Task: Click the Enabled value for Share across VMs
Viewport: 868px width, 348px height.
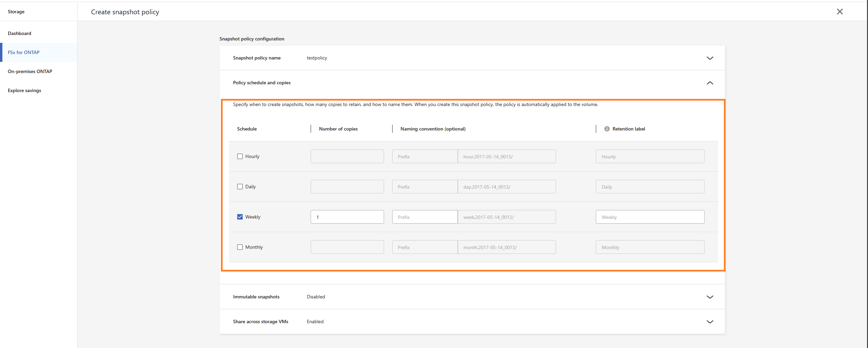Action: coord(315,321)
